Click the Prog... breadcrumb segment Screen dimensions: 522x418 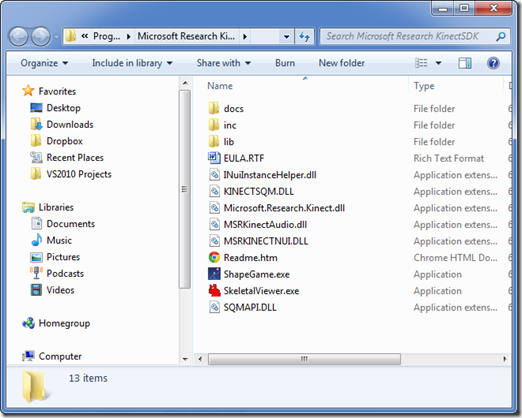click(106, 36)
